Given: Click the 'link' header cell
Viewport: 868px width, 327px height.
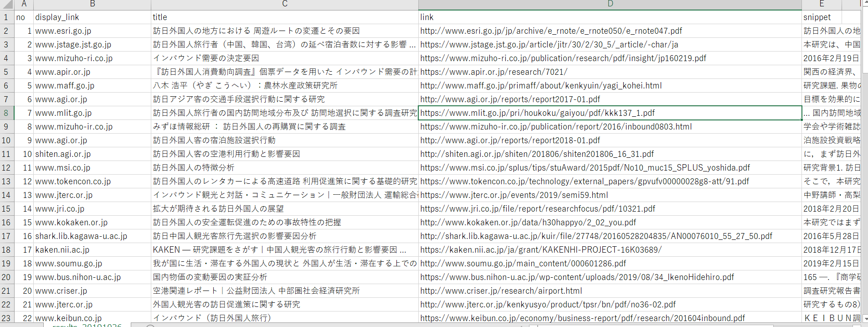Looking at the screenshot, I should point(610,17).
